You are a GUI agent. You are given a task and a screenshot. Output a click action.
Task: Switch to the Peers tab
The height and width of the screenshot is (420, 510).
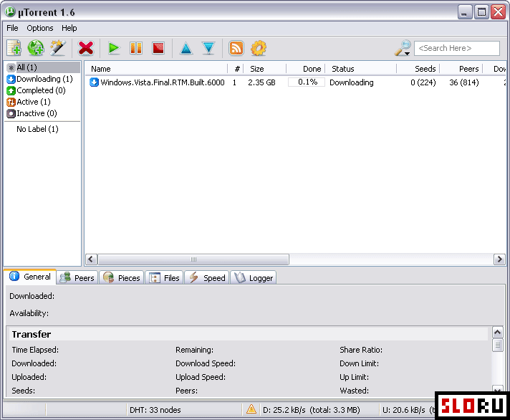click(77, 278)
